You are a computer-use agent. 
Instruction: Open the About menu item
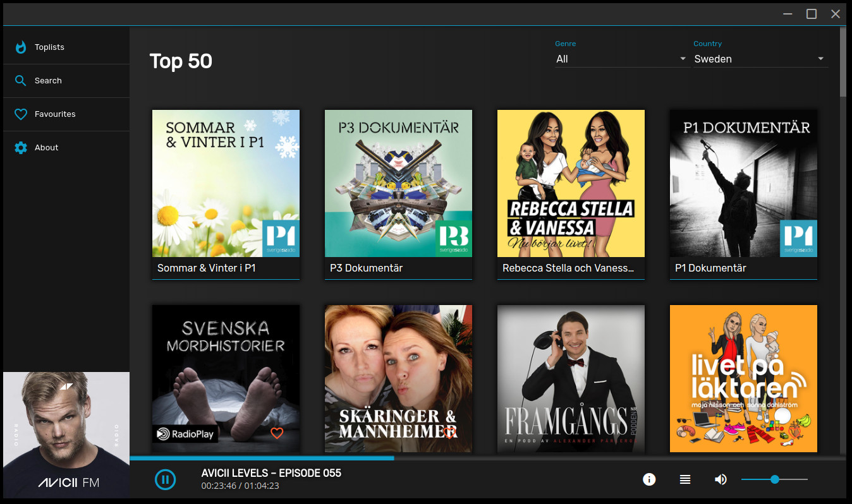pos(66,148)
